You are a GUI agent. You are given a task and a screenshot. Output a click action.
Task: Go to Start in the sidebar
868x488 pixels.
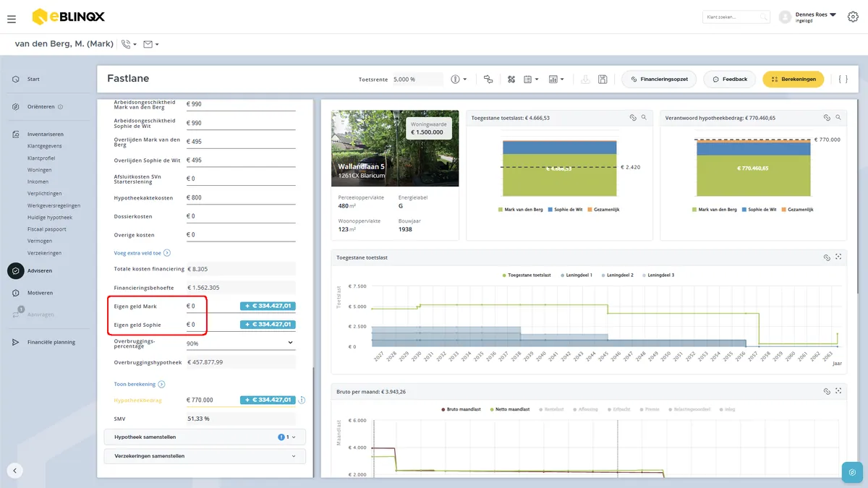point(33,79)
